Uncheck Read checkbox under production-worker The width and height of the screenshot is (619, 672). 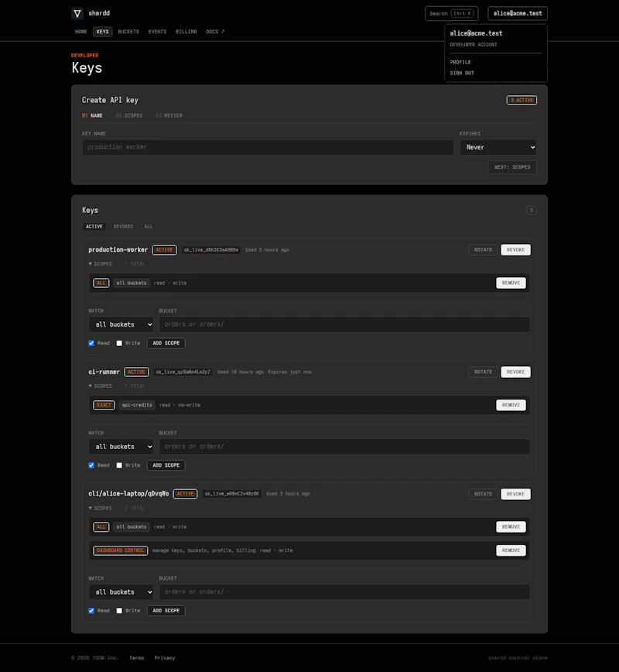point(91,343)
